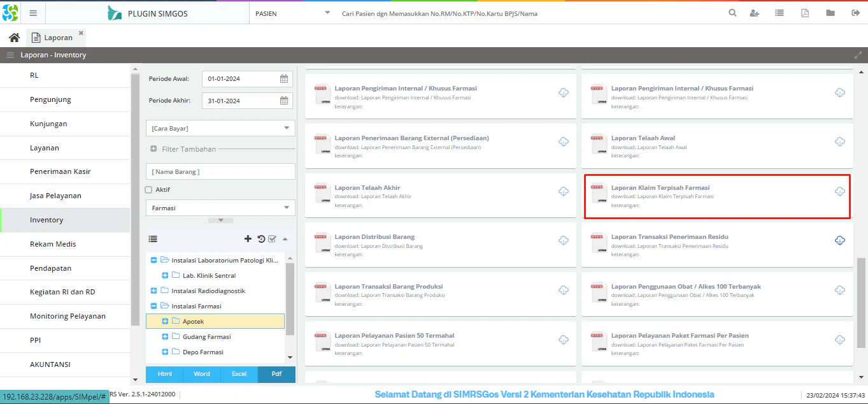Tick the Aktif checkbox
The image size is (868, 404).
pos(148,189)
